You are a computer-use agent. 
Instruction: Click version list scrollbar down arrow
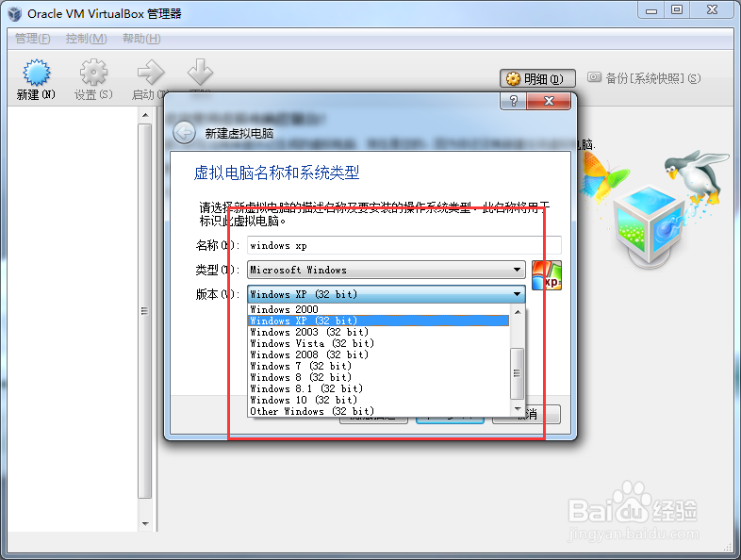518,409
